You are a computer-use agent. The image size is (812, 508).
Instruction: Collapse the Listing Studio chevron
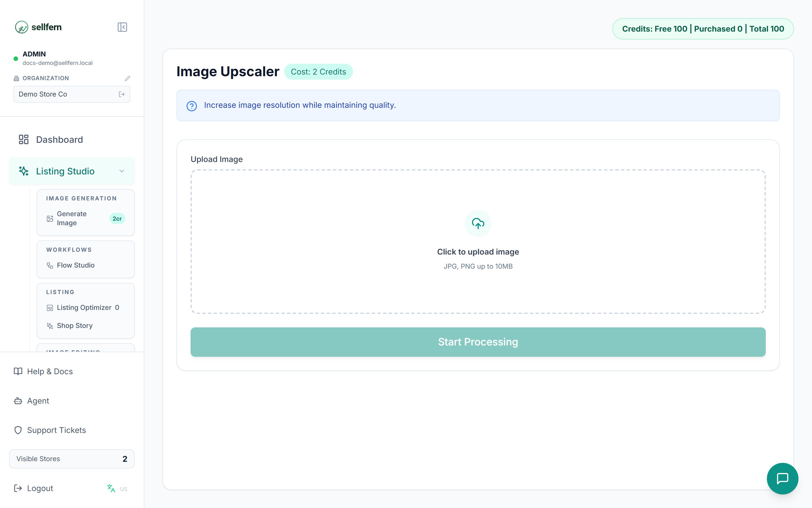pos(122,171)
